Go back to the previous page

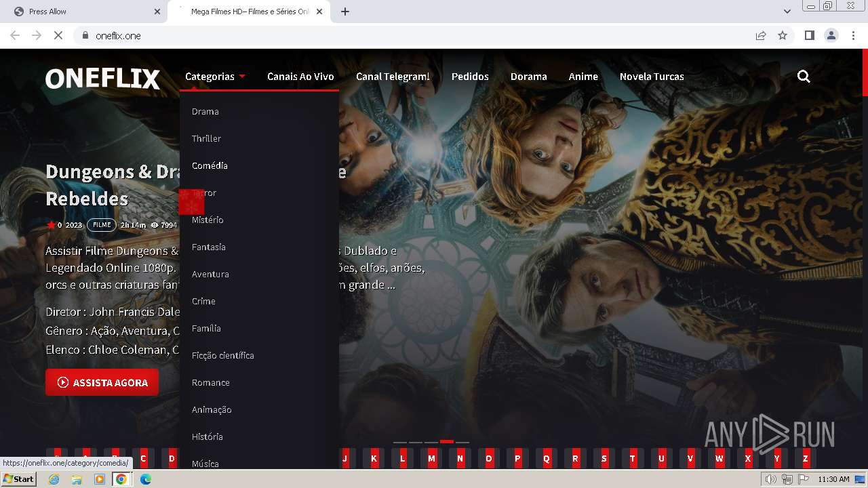tap(15, 35)
